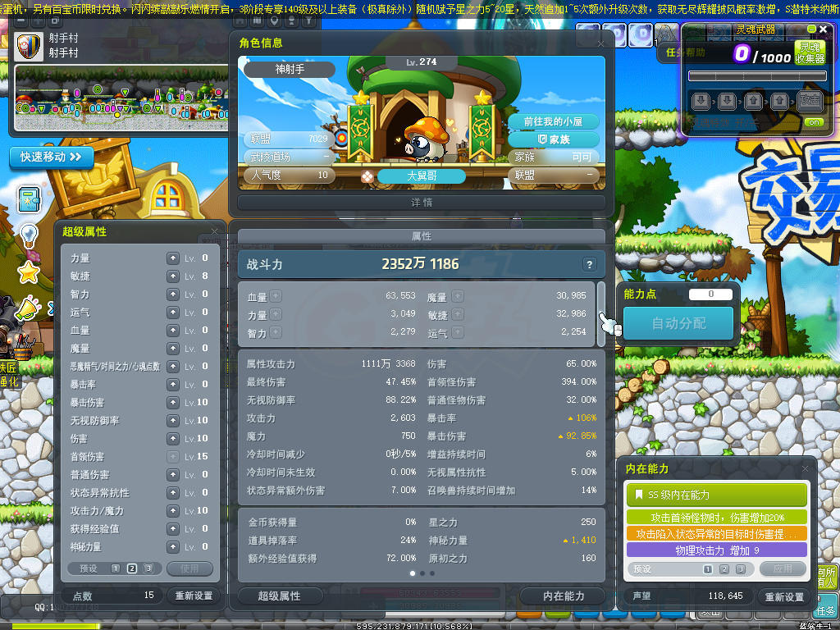This screenshot has height=630, width=840.
Task: Click the 射手村 minimap
Action: [121, 98]
